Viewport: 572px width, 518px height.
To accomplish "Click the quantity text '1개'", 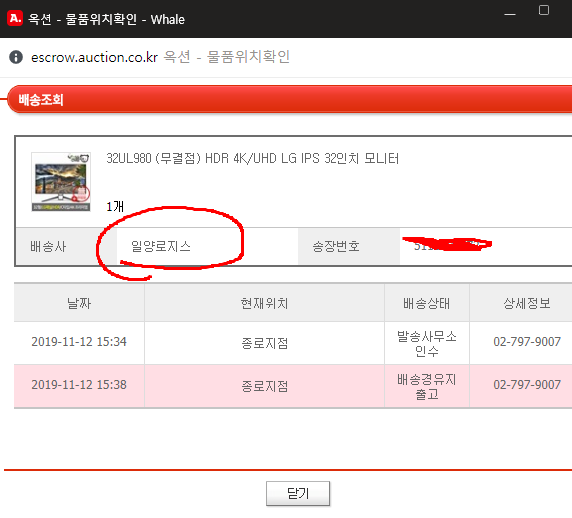I will click(115, 206).
